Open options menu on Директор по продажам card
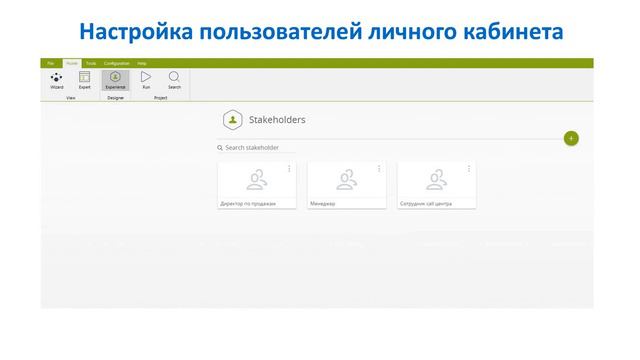Viewport: 640px width, 360px height. click(289, 169)
